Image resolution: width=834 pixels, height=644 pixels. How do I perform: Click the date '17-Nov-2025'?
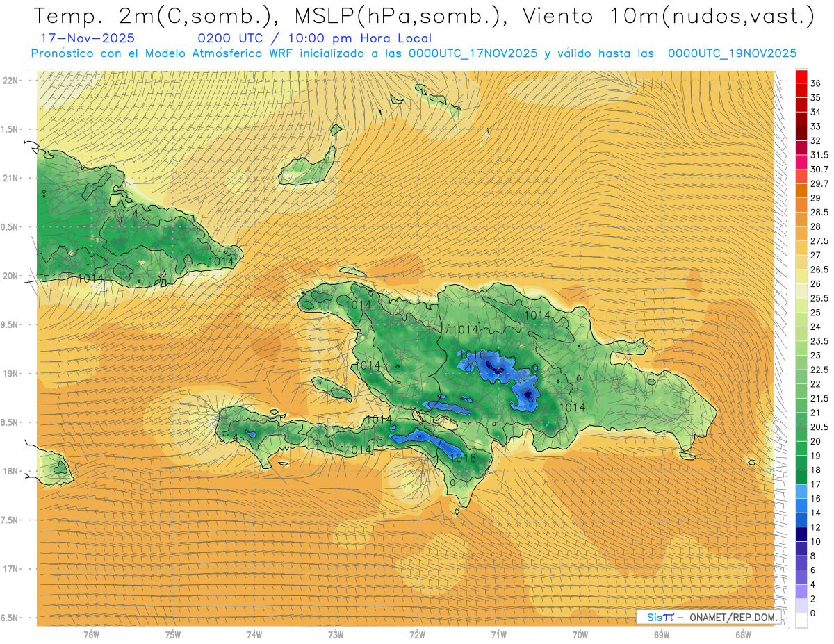(88, 39)
